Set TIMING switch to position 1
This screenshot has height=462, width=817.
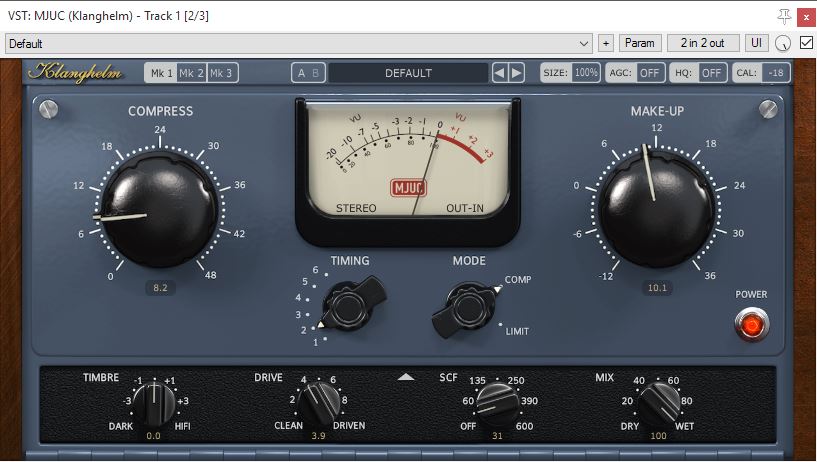click(x=315, y=342)
